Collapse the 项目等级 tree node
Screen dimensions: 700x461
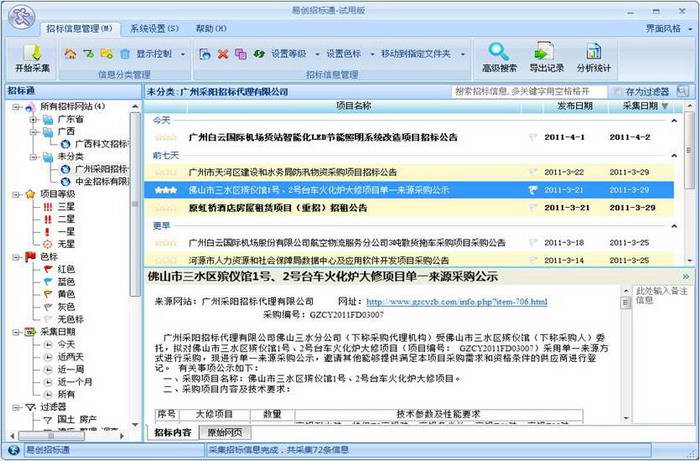click(x=16, y=194)
